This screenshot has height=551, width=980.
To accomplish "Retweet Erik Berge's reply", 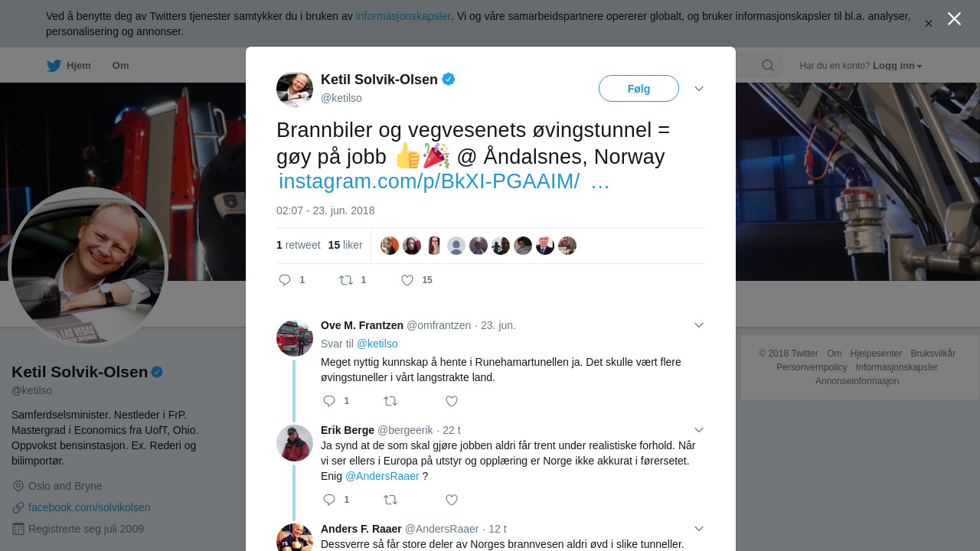I will [390, 500].
